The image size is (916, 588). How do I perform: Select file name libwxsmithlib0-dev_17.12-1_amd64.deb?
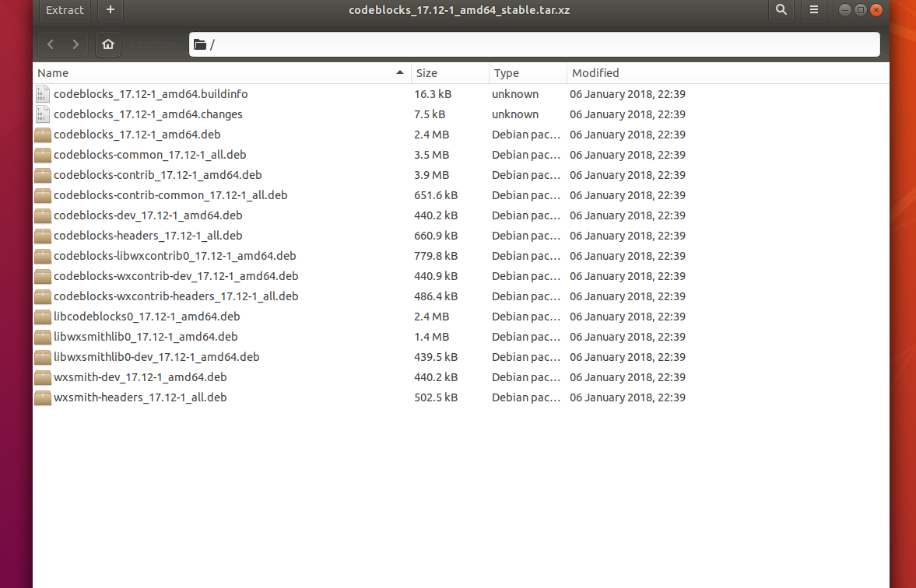point(156,357)
